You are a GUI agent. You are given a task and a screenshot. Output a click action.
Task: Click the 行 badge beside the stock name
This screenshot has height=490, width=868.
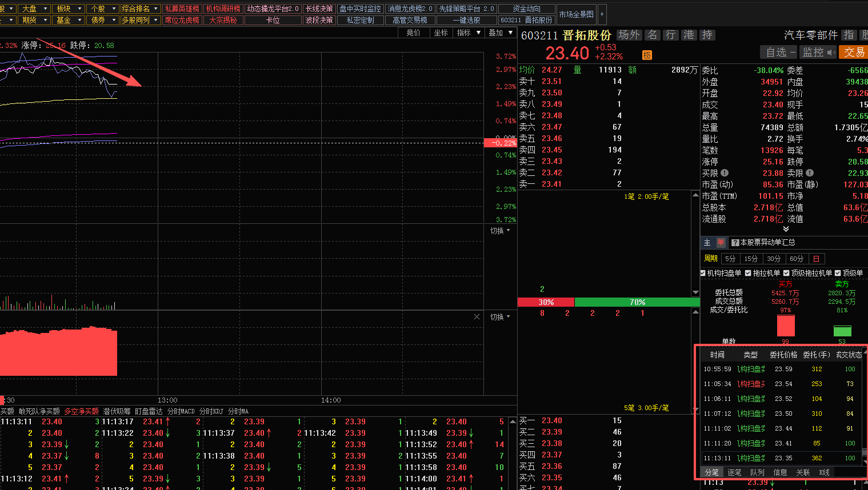point(670,35)
